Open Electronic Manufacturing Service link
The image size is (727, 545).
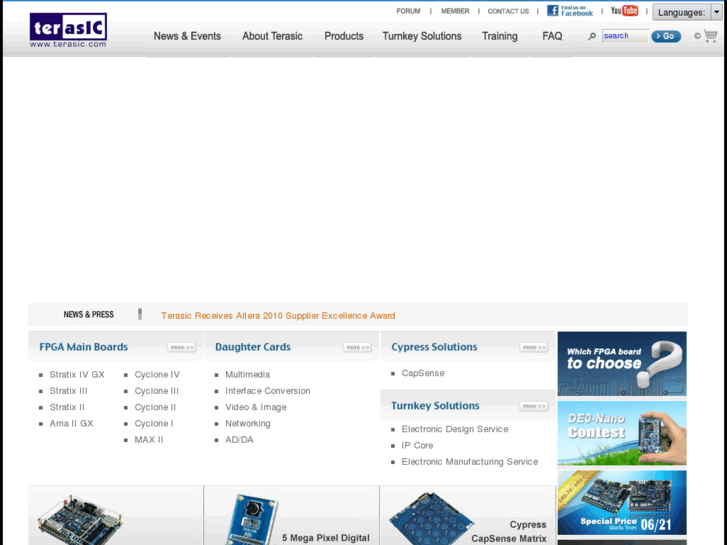coord(470,462)
